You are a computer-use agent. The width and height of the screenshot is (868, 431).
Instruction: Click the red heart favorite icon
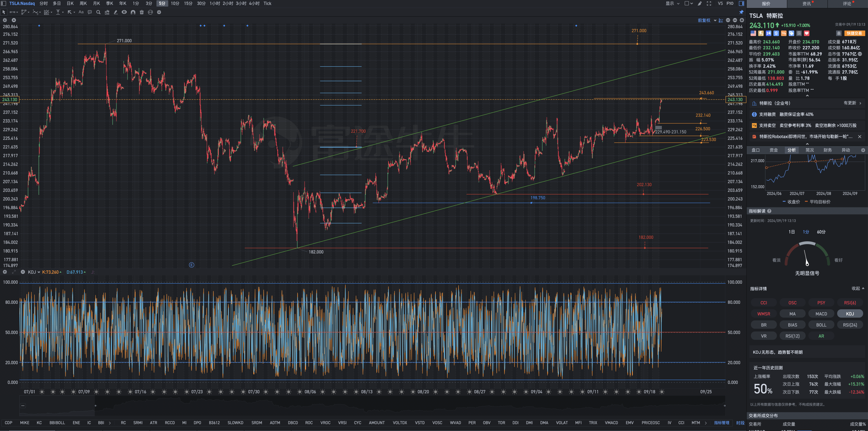tap(807, 33)
